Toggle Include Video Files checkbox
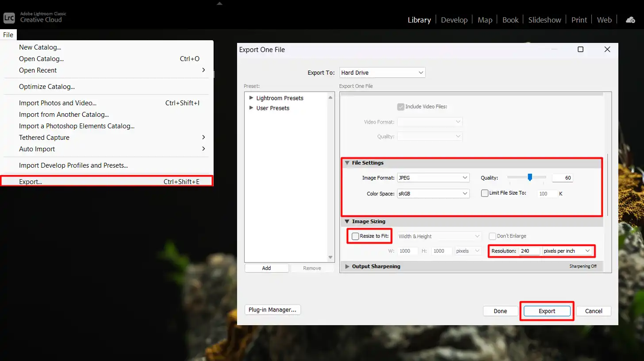The height and width of the screenshot is (361, 644). click(400, 107)
